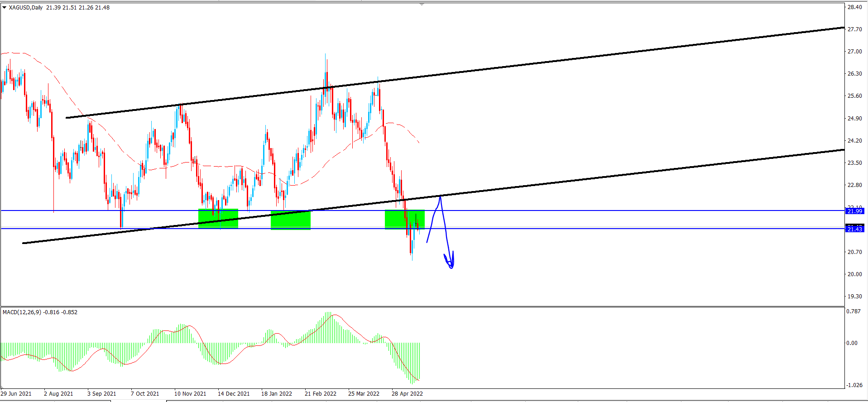
Task: Click the 7 Oct 2021 date label
Action: (145, 394)
